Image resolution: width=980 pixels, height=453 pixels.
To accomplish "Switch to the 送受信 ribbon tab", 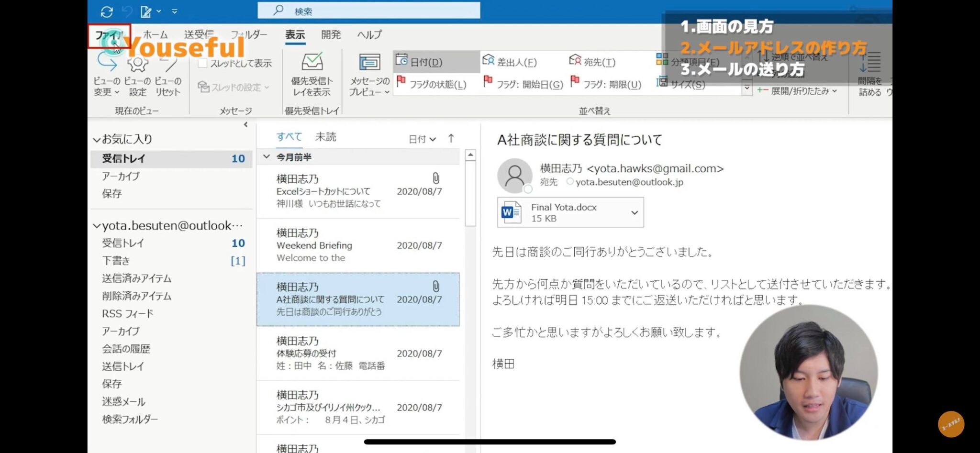I will [x=199, y=35].
